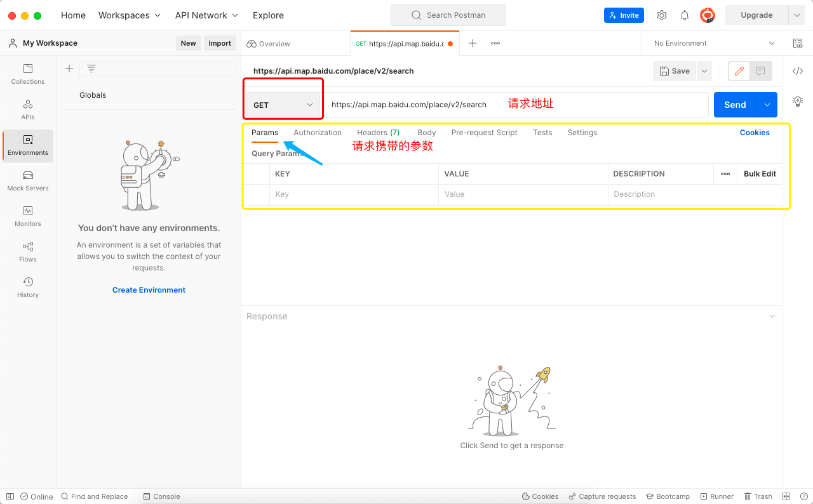This screenshot has width=813, height=504.
Task: Expand the Send button dropdown arrow
Action: click(x=767, y=105)
